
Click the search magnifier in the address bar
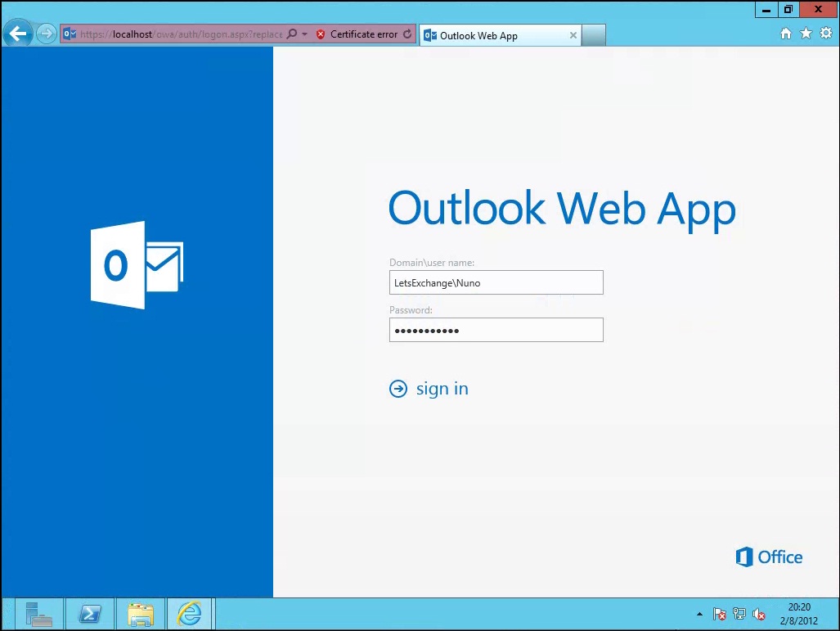point(292,34)
